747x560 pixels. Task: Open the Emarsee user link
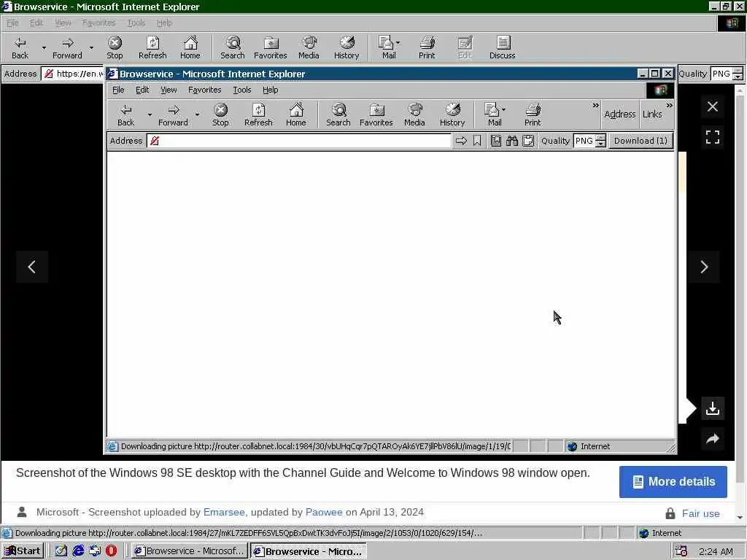(x=224, y=512)
